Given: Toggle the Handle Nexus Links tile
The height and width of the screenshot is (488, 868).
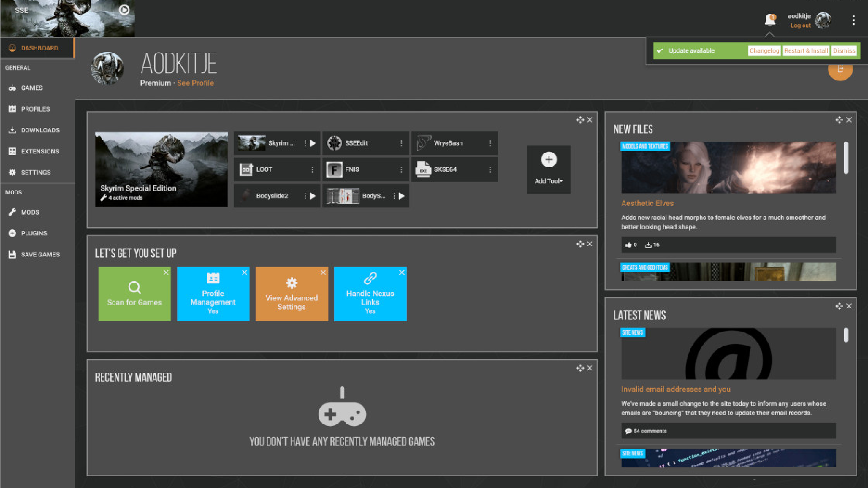Looking at the screenshot, I should (x=370, y=294).
